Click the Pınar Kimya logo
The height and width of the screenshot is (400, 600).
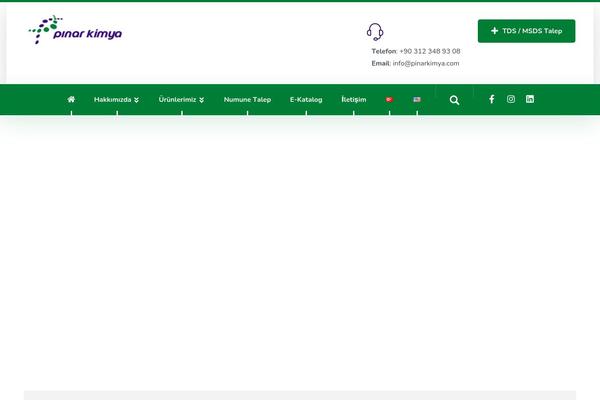tap(75, 30)
